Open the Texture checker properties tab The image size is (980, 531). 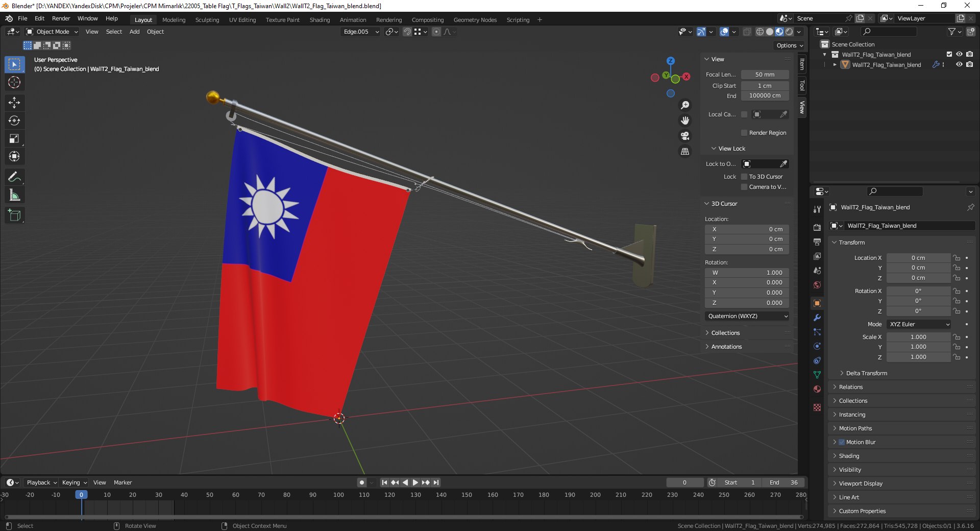pyautogui.click(x=817, y=407)
